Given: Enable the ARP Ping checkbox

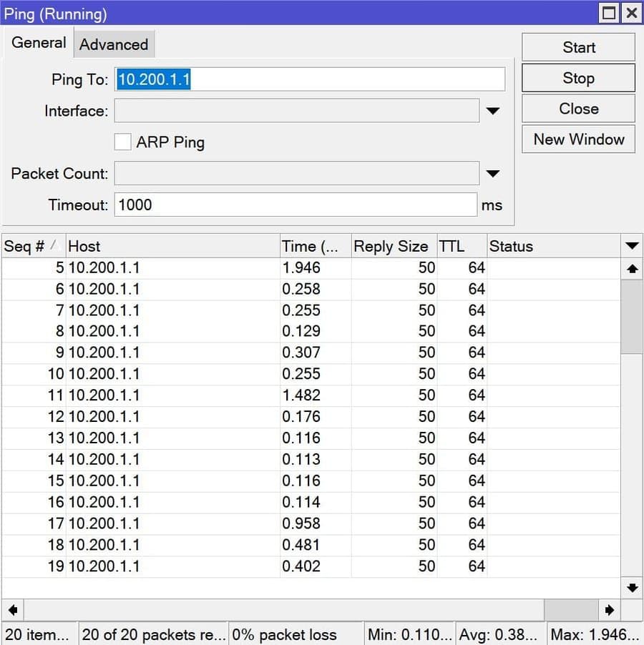Looking at the screenshot, I should click(122, 142).
